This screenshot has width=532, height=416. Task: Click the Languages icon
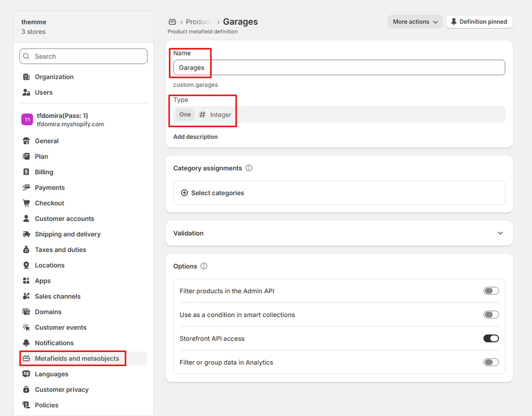(26, 374)
